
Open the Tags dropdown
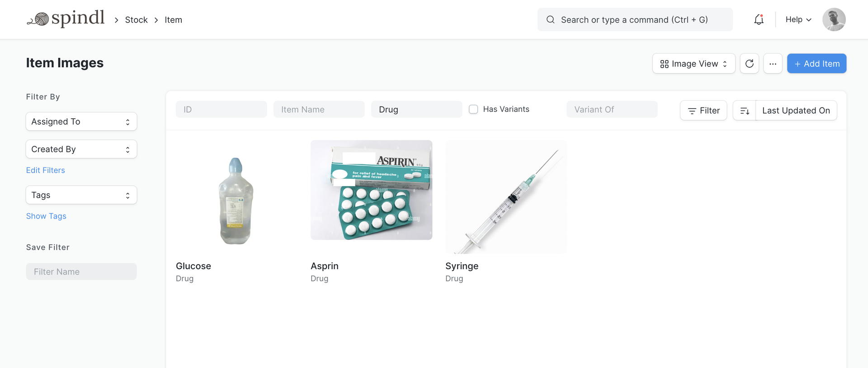(81, 195)
